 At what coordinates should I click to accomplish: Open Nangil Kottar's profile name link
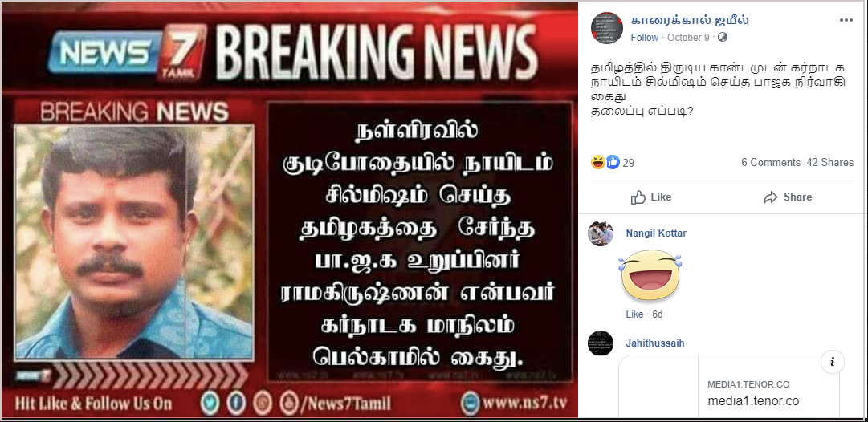(656, 233)
